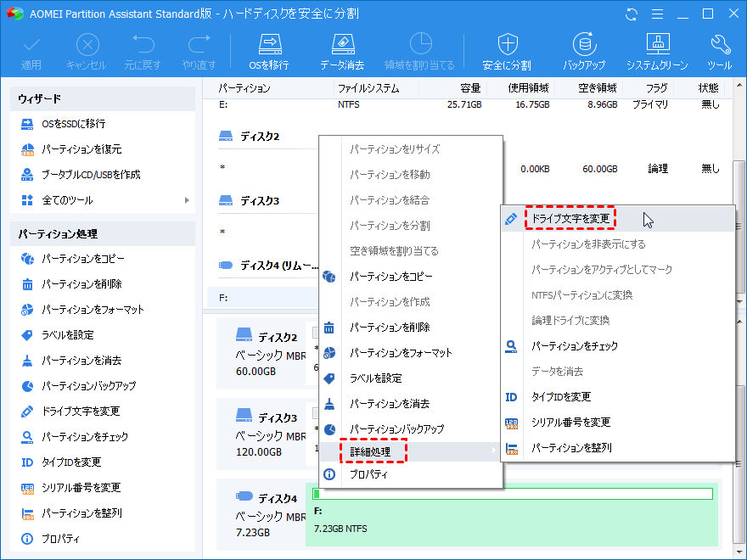The image size is (747, 560).
Task: Select the F: row in the partition list
Action: tap(263, 298)
